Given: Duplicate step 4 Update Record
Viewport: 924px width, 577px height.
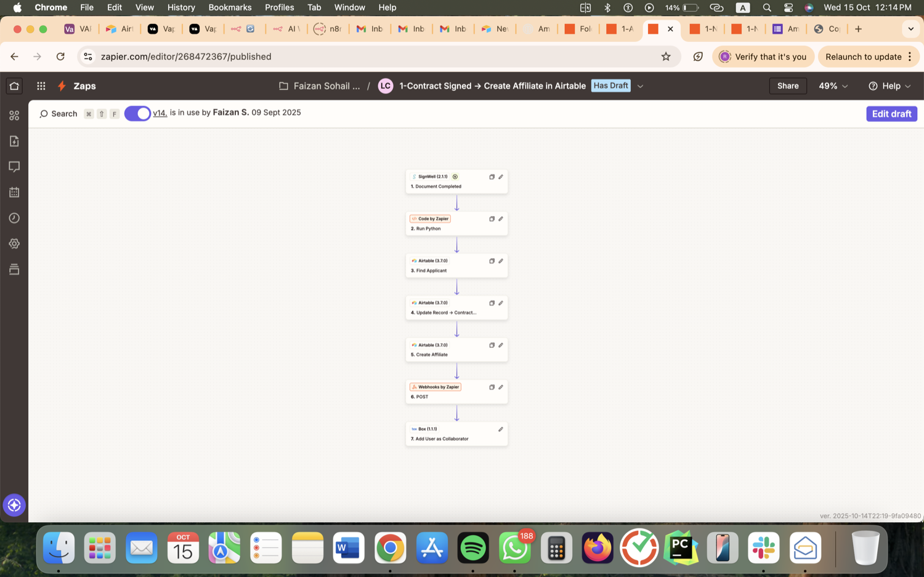Looking at the screenshot, I should tap(492, 303).
